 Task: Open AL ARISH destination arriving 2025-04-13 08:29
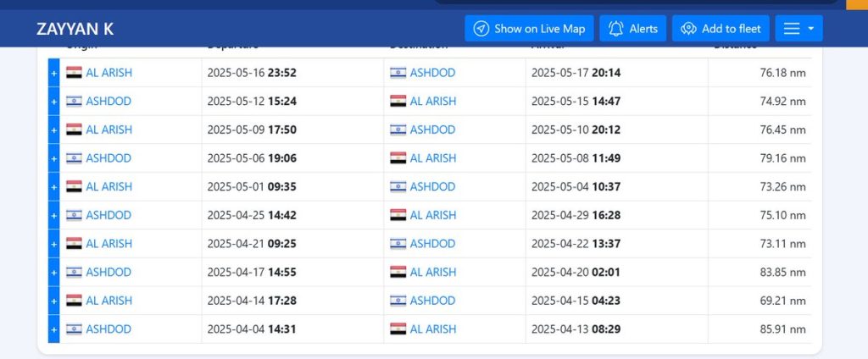coord(432,329)
